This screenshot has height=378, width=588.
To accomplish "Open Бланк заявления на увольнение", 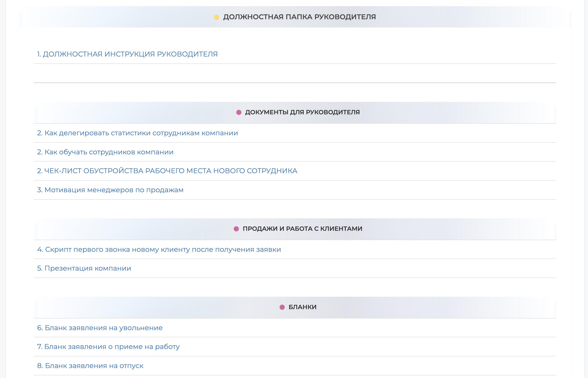I will pyautogui.click(x=100, y=328).
